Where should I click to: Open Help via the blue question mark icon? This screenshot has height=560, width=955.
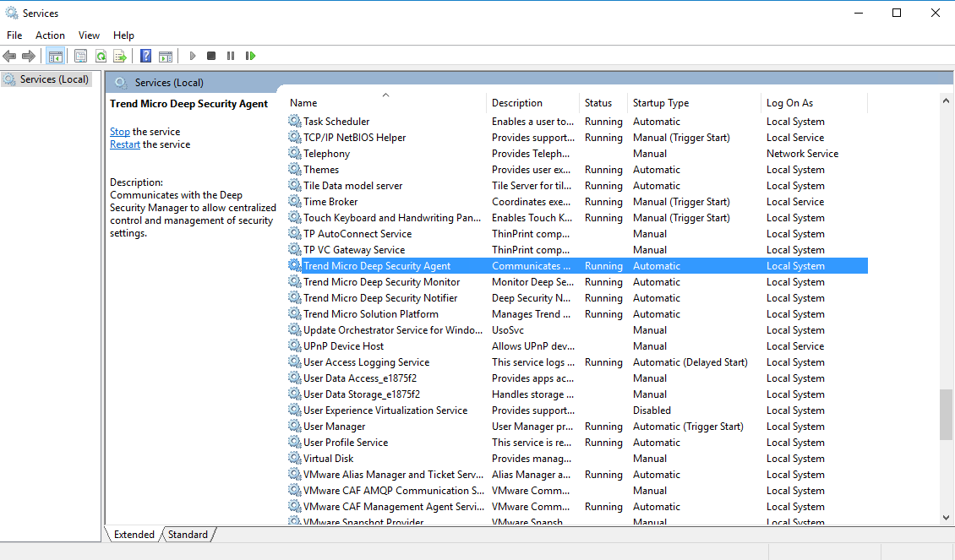coord(145,57)
